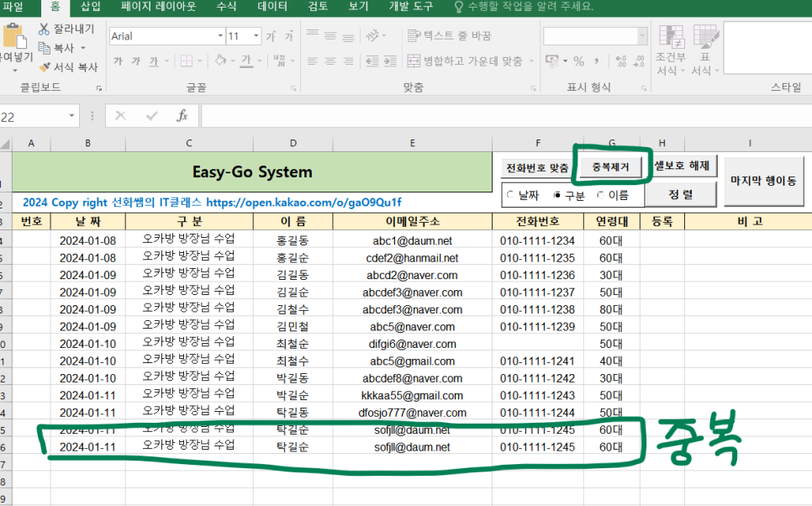Screen dimensions: 812x506
Task: Increase the cell indent
Action: 391,61
